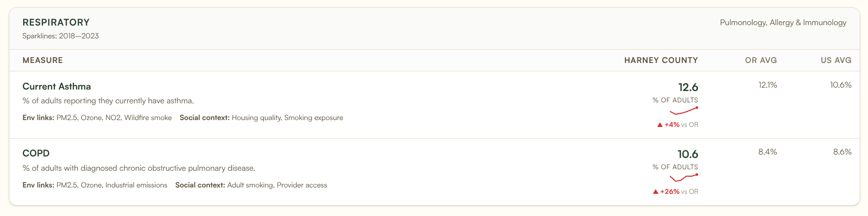Click Harney County's 12.6 asthma value
The width and height of the screenshot is (868, 216).
[688, 88]
